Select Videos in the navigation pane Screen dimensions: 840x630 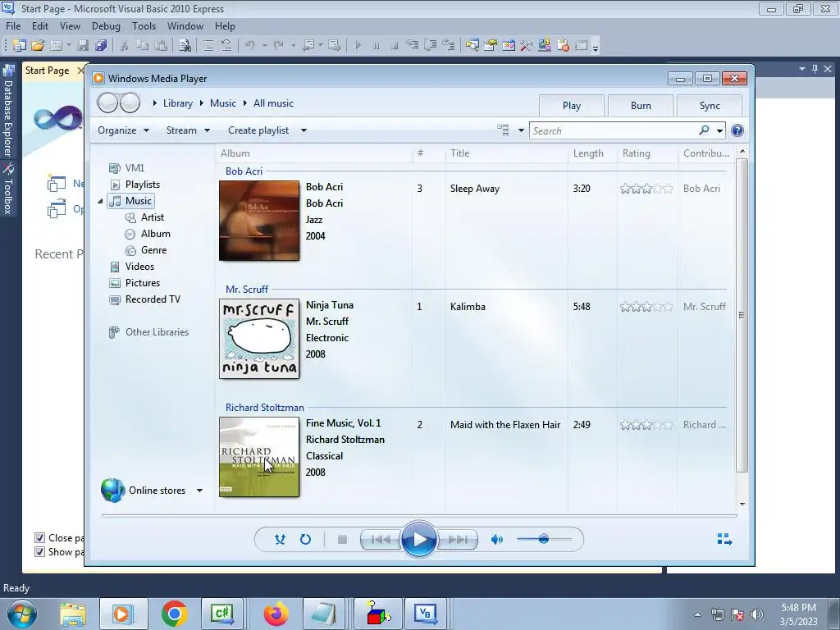pyautogui.click(x=139, y=267)
